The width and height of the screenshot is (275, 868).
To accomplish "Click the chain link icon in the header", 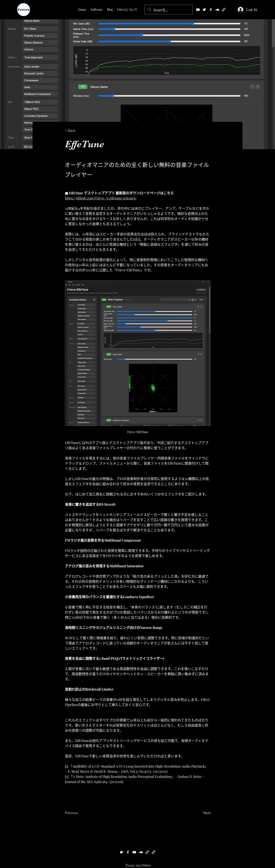I will 223,10.
